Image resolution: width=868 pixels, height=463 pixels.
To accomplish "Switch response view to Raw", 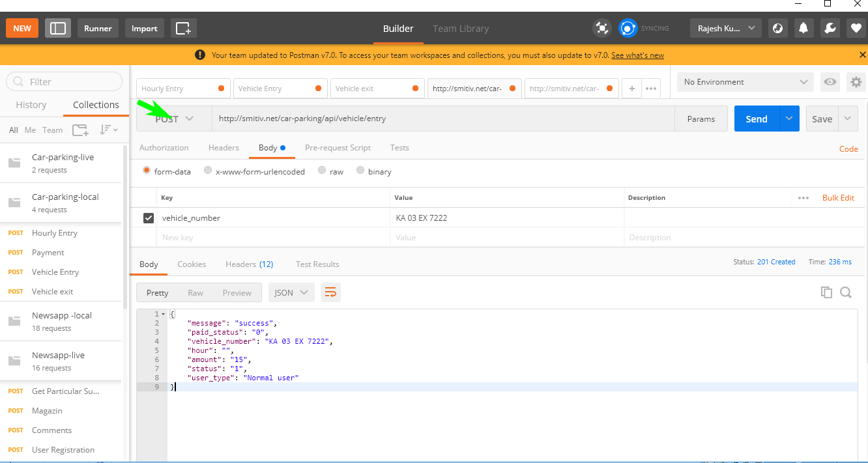I will click(x=195, y=292).
